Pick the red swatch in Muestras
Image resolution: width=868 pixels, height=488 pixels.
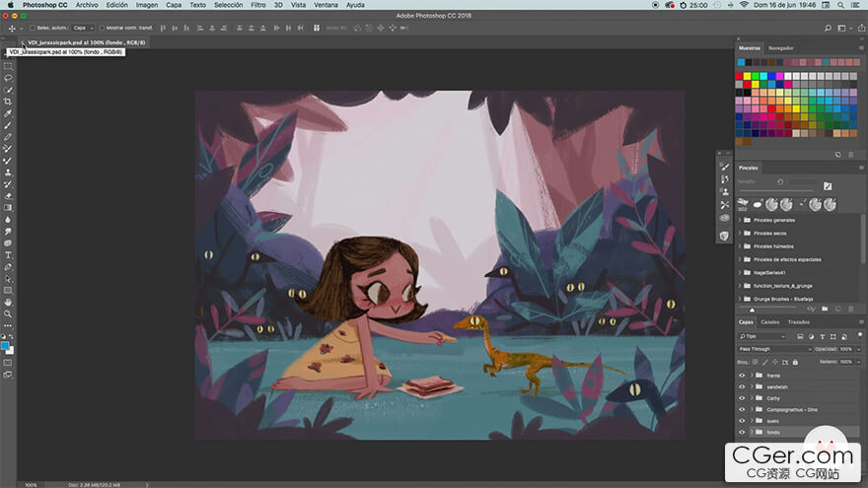(739, 76)
